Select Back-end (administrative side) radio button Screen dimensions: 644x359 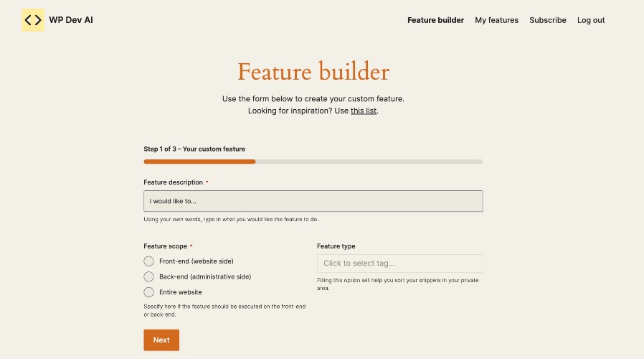[148, 276]
